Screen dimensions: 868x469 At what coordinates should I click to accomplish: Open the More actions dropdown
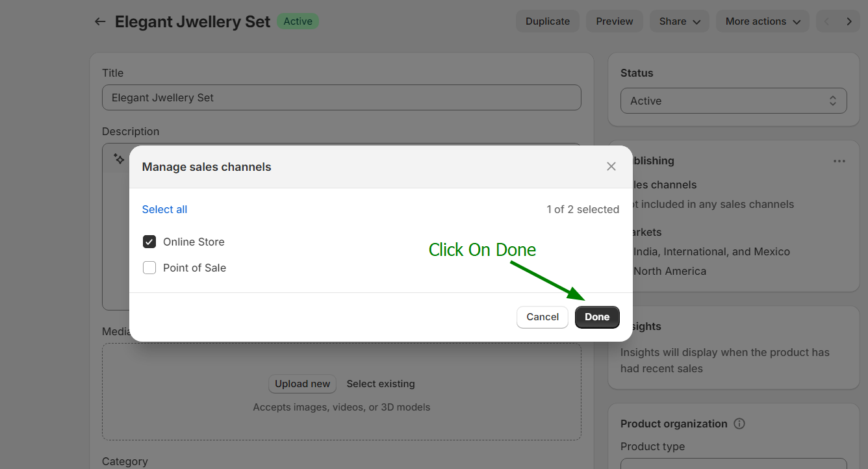(x=762, y=21)
